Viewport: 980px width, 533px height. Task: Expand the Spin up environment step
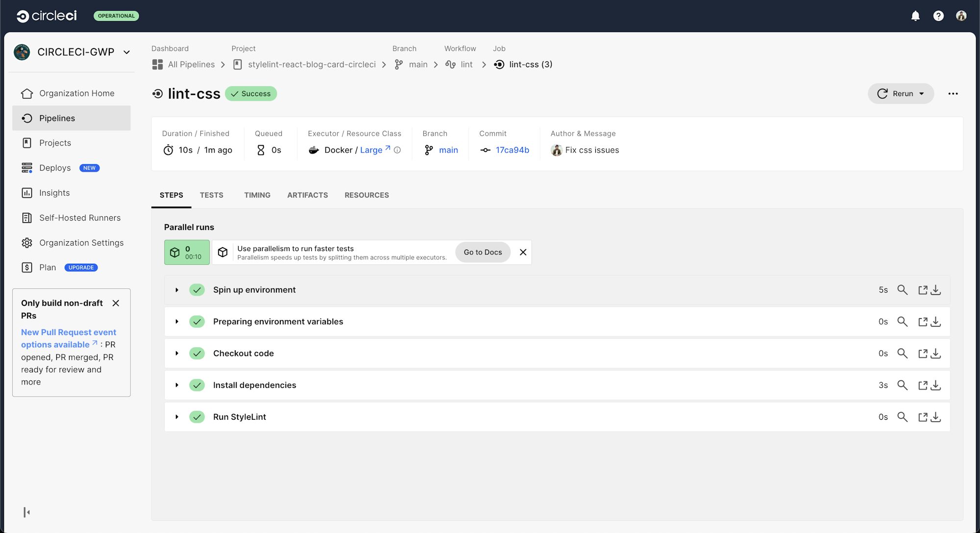pos(177,290)
